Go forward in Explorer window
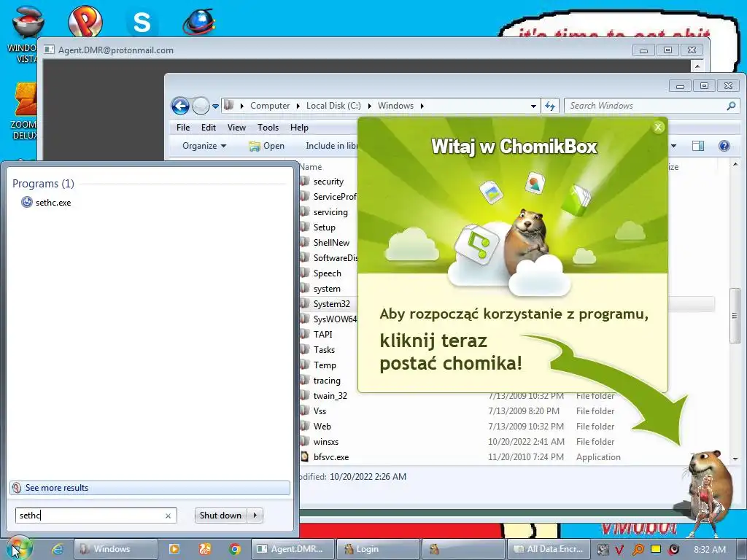 (201, 106)
